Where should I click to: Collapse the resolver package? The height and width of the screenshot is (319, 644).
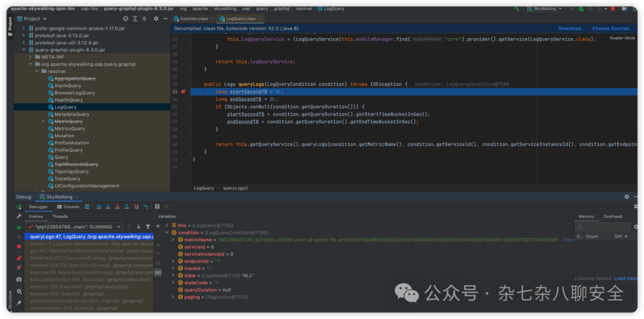click(36, 71)
